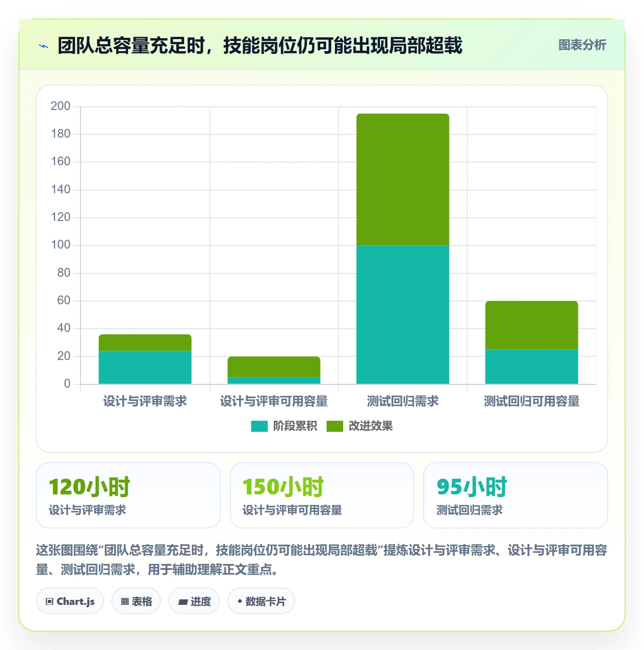The image size is (644, 650).
Task: Open the 95小时 测试回归需求 card
Action: [516, 495]
